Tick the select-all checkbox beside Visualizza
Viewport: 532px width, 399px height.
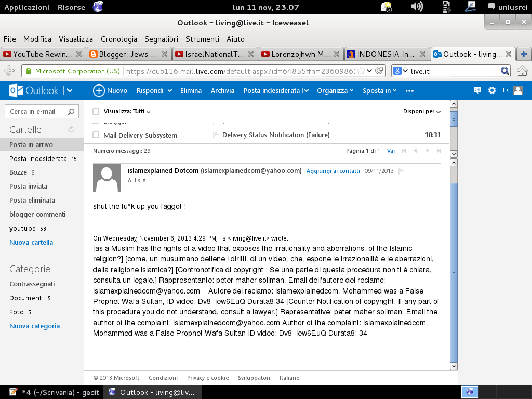point(96,111)
